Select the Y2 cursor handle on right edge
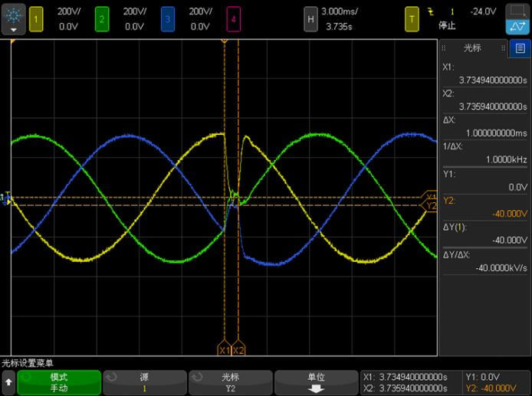Image resolution: width=532 pixels, height=396 pixels. 429,206
